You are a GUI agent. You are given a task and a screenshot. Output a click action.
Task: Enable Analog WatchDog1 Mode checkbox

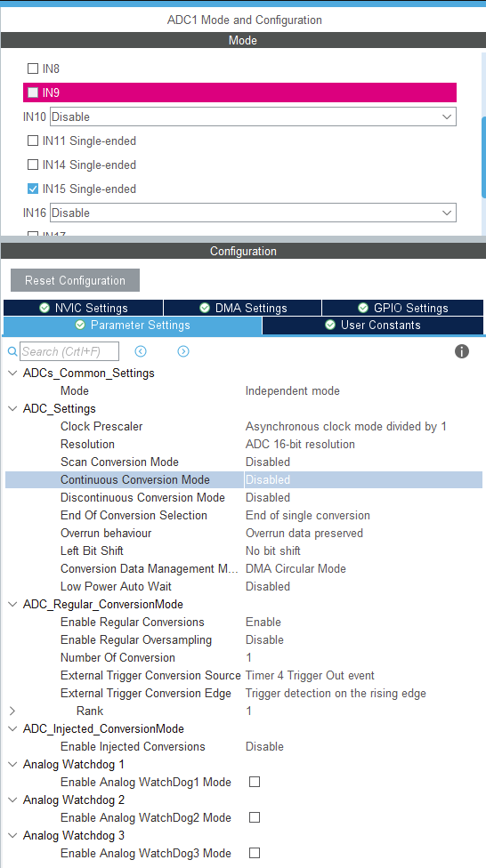[x=255, y=783]
